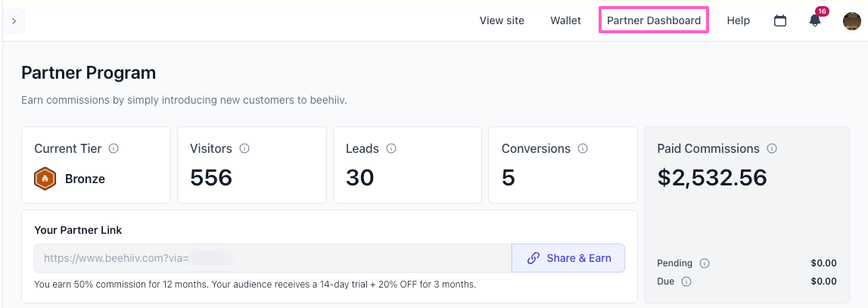Click info icon beside Leads

point(391,149)
